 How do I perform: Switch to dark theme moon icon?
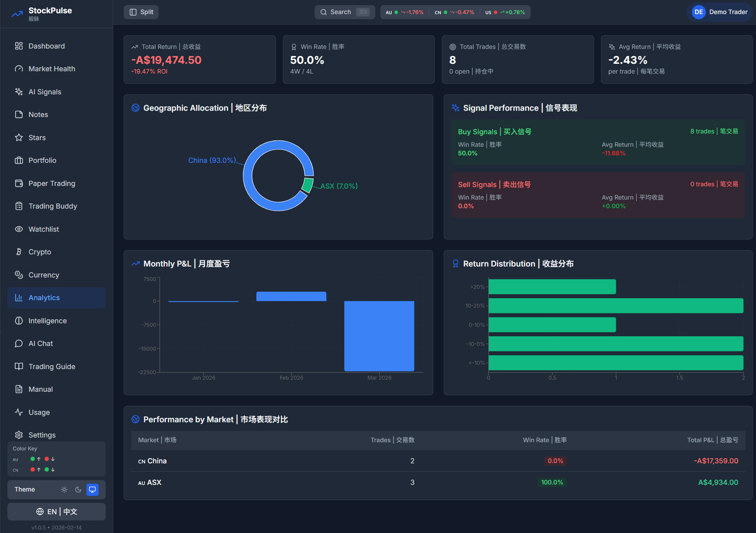78,490
